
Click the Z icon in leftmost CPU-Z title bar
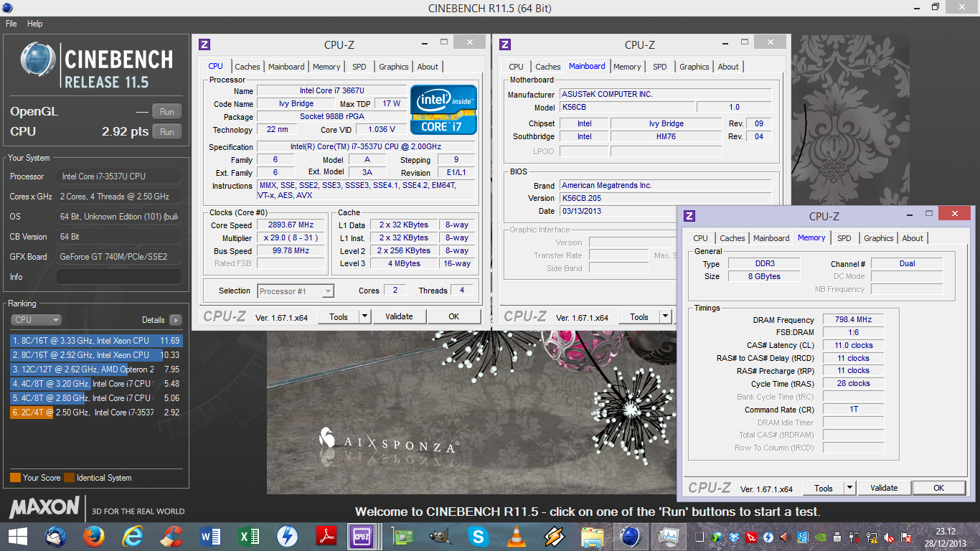pyautogui.click(x=204, y=44)
